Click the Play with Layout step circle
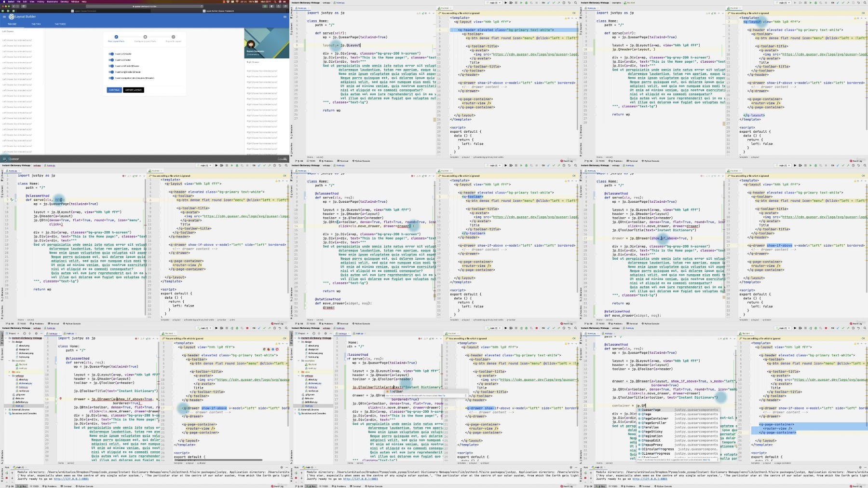 tap(174, 37)
